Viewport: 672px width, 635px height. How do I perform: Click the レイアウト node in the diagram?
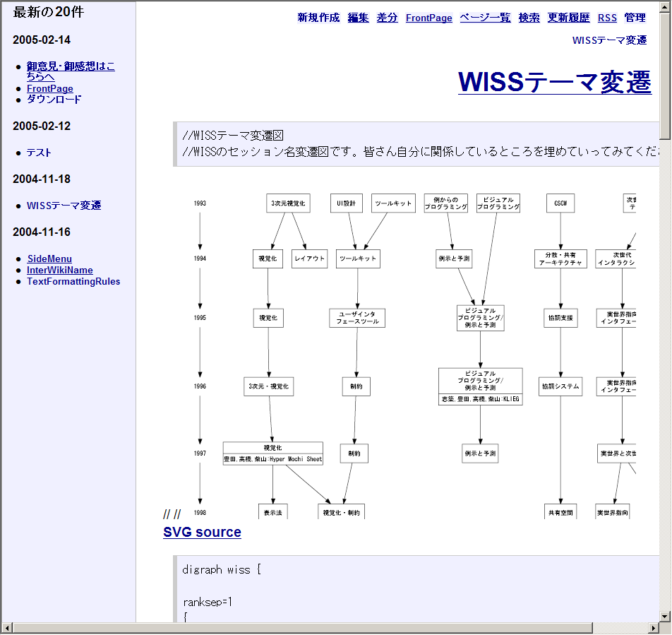pos(309,259)
